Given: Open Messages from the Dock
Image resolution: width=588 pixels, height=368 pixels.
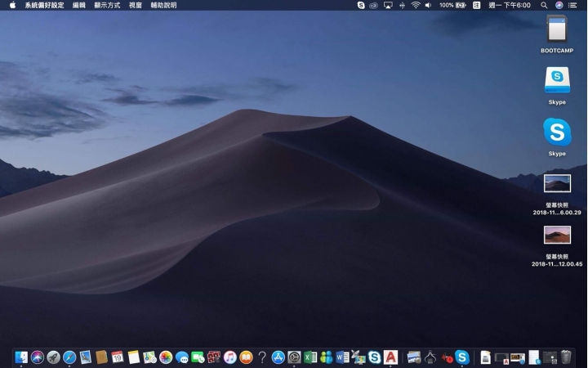Looking at the screenshot, I should [x=182, y=357].
